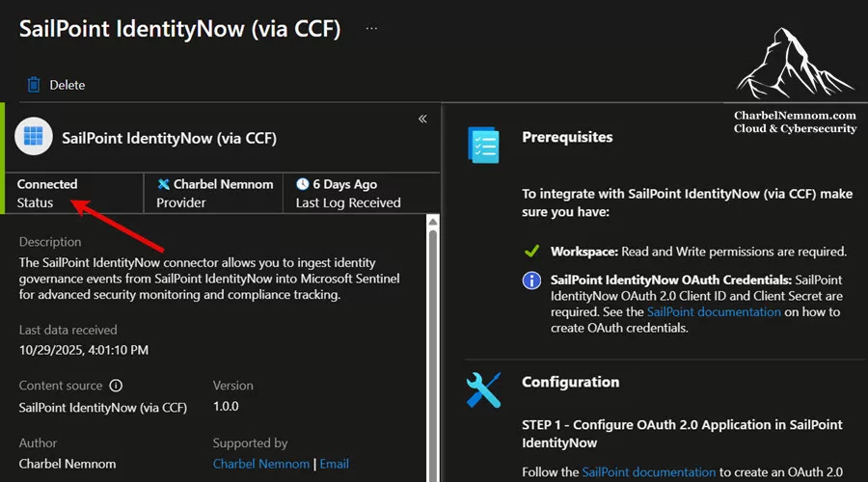Collapse the connector details pane chevron
This screenshot has height=482, width=868.
pos(422,119)
